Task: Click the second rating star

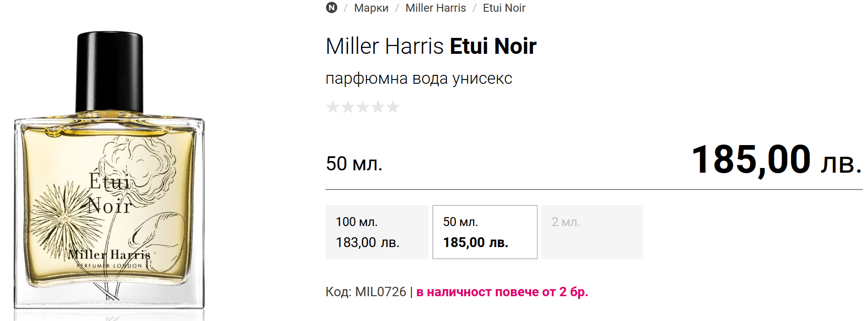Action: [348, 107]
